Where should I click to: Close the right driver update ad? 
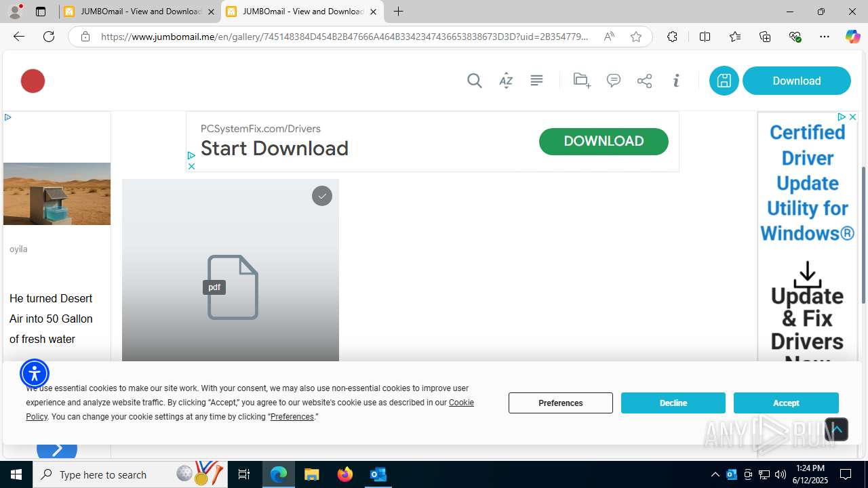pyautogui.click(x=852, y=117)
